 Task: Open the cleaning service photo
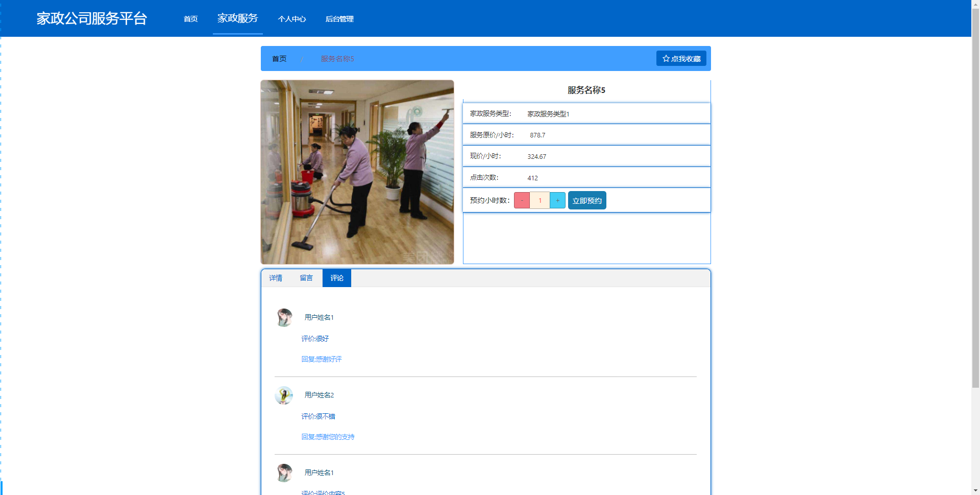tap(357, 172)
